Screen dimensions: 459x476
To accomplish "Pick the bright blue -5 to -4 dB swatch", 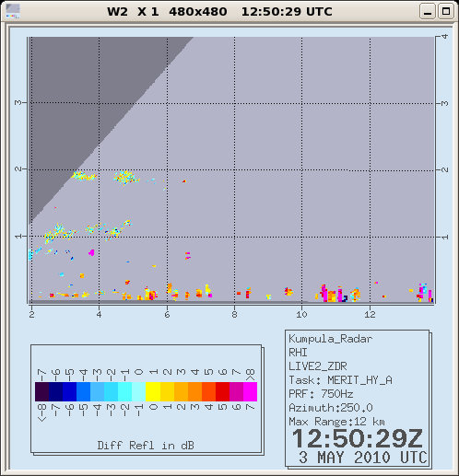I will [83, 391].
